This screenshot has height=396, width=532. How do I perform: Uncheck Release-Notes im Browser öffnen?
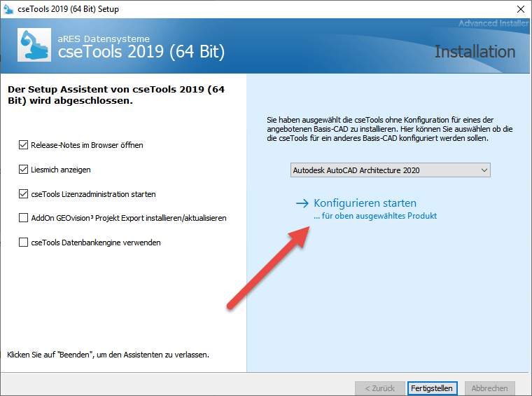[24, 145]
